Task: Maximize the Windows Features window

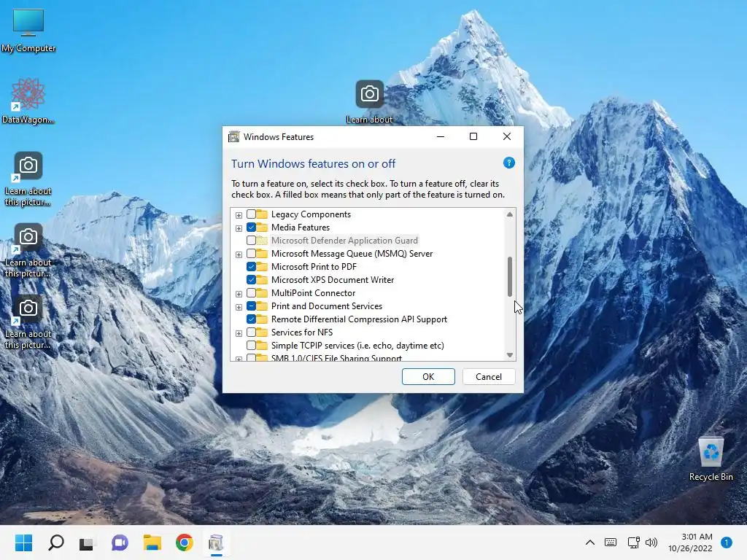Action: [473, 136]
